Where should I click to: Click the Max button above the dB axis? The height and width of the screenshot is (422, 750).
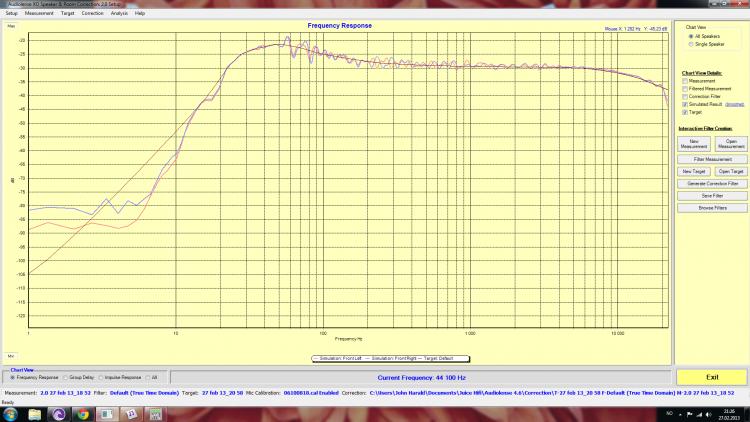(x=11, y=26)
